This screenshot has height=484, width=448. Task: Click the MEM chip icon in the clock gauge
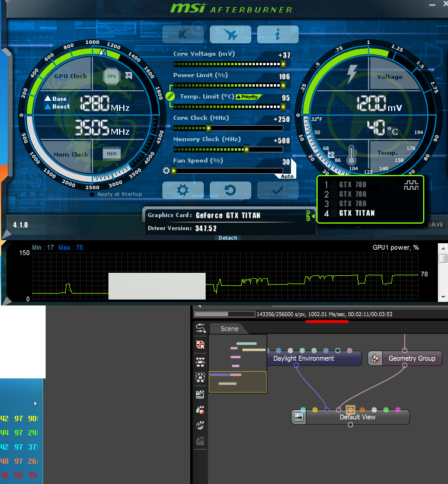(111, 154)
